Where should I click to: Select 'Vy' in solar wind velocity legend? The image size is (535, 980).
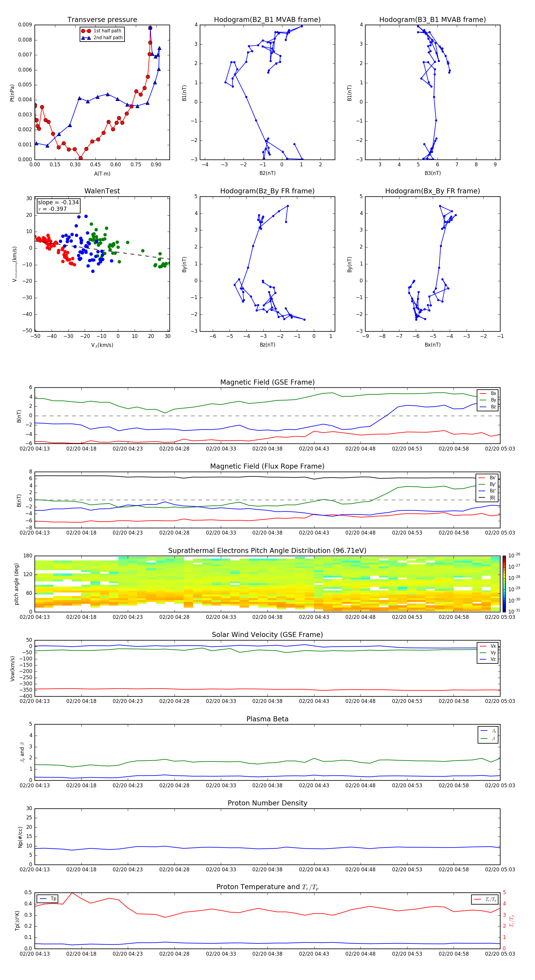(x=488, y=652)
